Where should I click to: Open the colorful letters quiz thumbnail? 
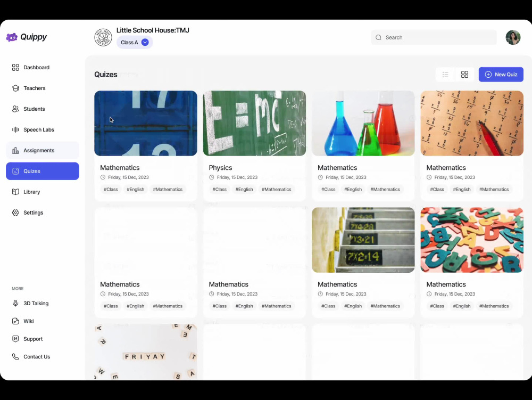pyautogui.click(x=472, y=240)
